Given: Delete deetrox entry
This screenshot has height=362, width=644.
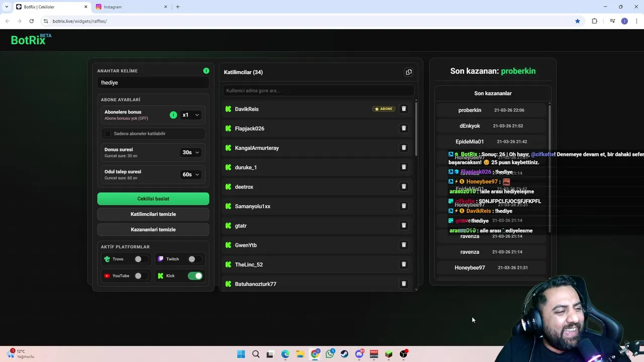Looking at the screenshot, I should (404, 187).
